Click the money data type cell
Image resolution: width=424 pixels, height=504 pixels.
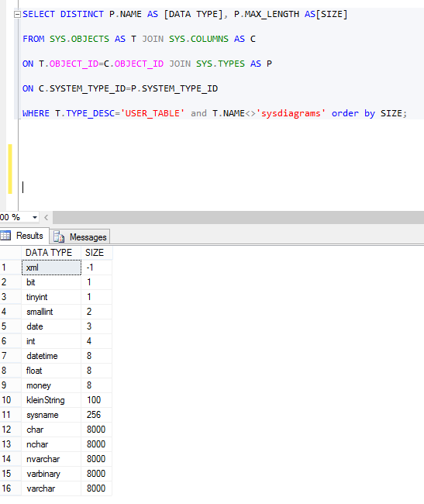pos(51,385)
